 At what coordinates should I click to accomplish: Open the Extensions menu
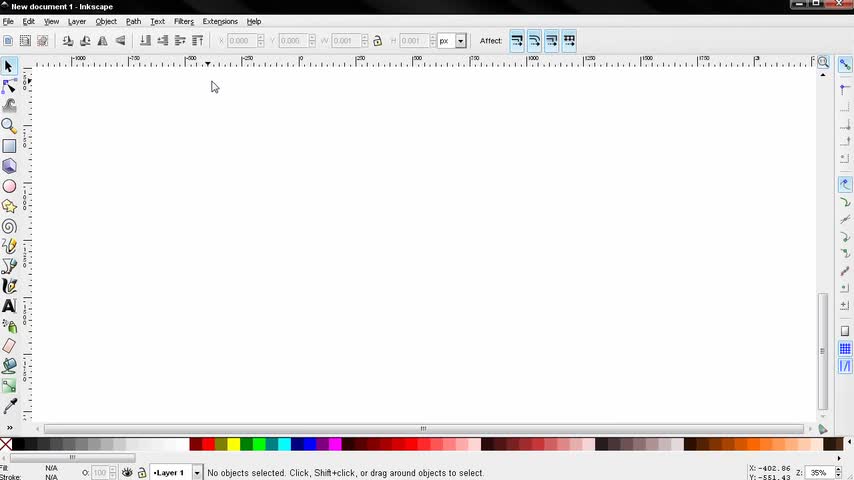point(220,21)
